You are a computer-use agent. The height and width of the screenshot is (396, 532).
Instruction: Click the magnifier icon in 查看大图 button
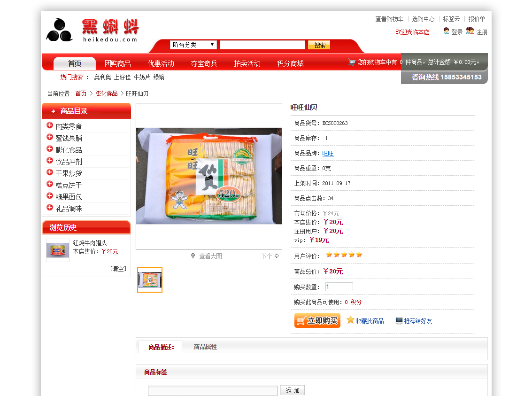(x=193, y=256)
